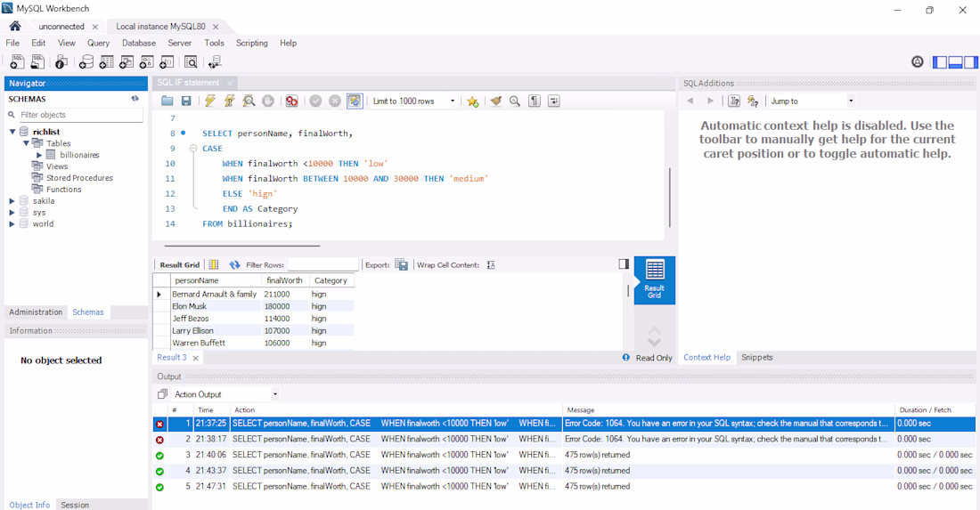Execute the SQL with the lightning bolt icon

(x=210, y=101)
